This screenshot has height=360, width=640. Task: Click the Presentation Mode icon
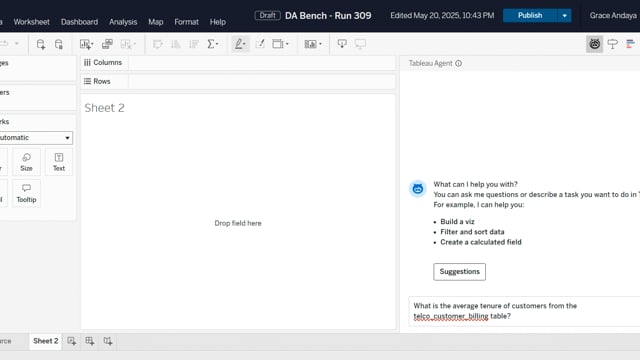[x=360, y=44]
